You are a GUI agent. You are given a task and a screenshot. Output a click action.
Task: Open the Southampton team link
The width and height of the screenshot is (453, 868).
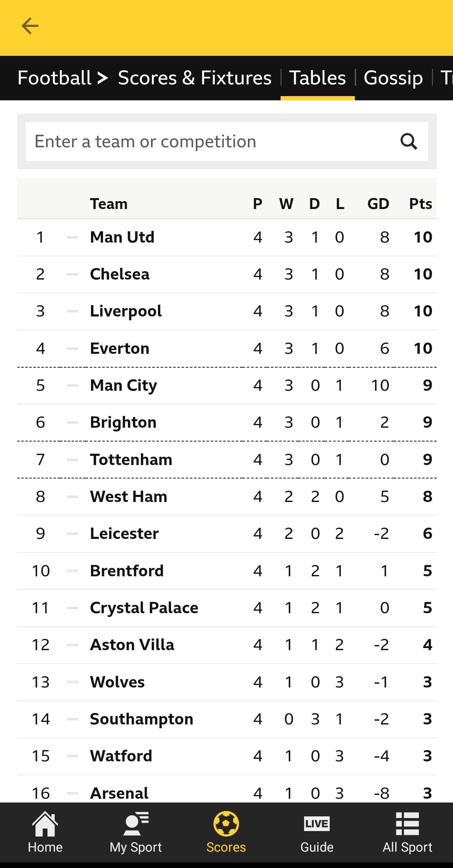[141, 719]
